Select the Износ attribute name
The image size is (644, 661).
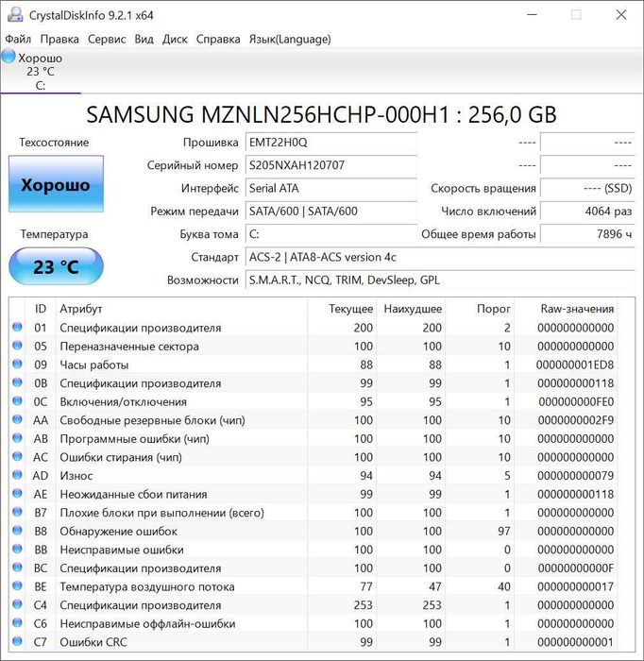click(x=76, y=476)
